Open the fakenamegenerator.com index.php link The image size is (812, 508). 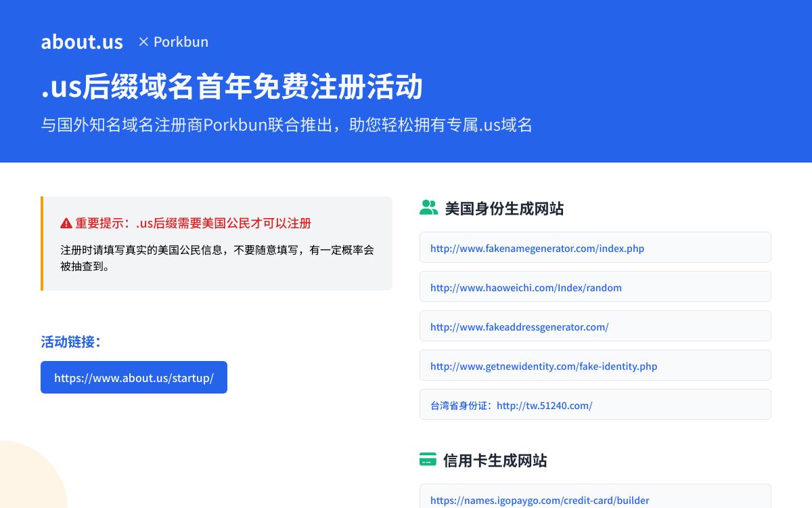point(537,248)
